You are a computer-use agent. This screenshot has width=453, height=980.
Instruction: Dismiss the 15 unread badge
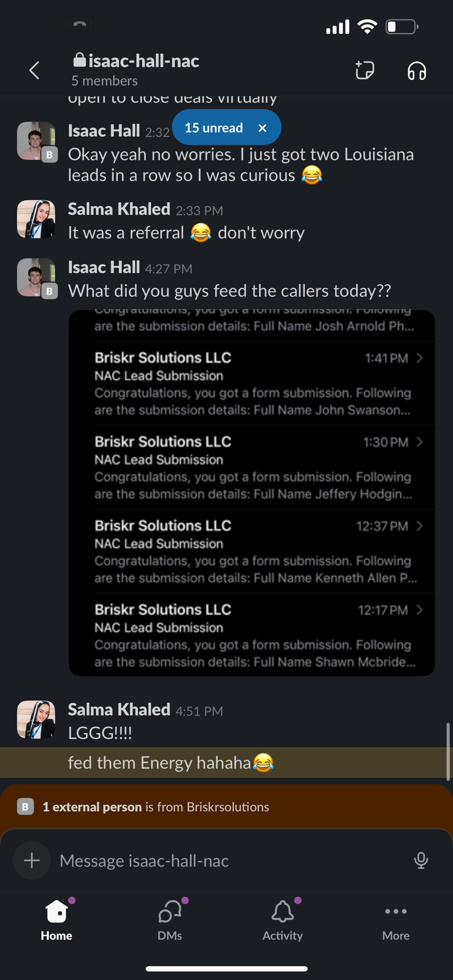pyautogui.click(x=262, y=128)
